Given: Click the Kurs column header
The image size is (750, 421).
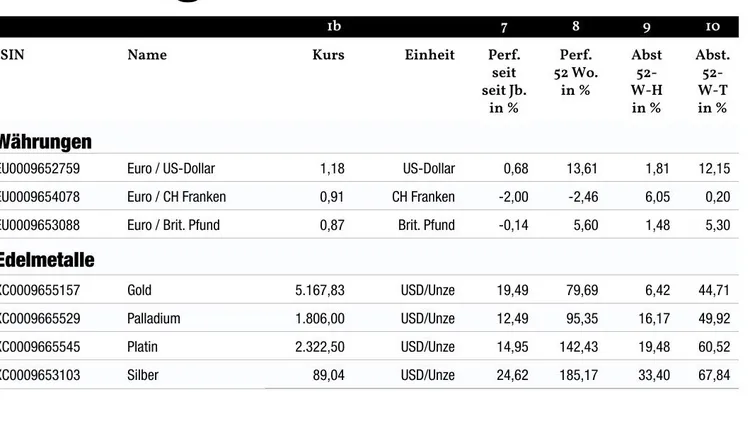Looking at the screenshot, I should point(328,55).
